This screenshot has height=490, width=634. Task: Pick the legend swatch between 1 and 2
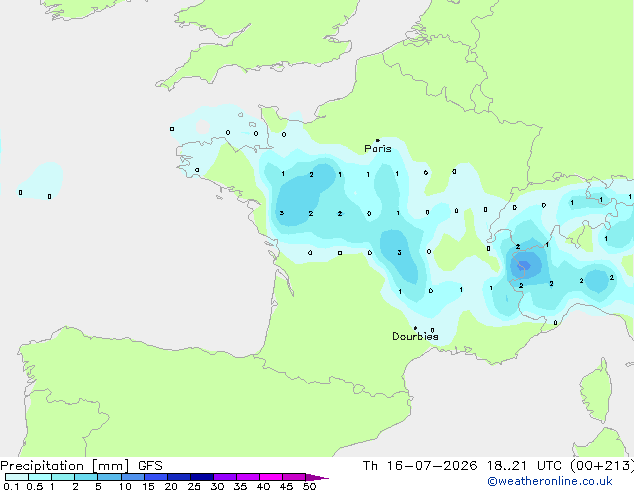[63, 477]
